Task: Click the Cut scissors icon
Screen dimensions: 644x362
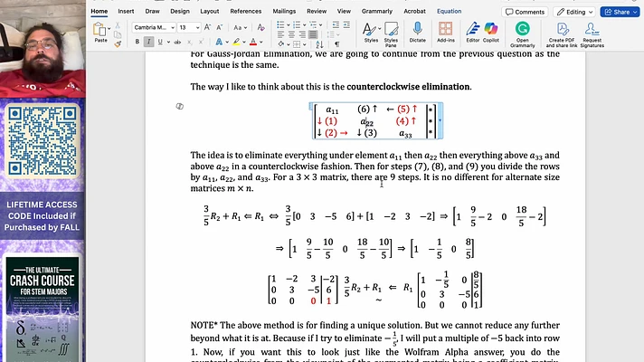Action: (x=118, y=25)
